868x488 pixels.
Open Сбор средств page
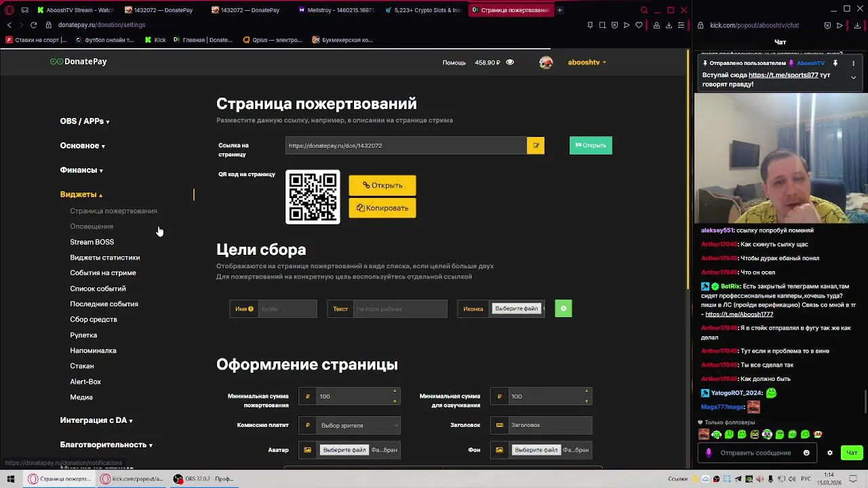[94, 319]
